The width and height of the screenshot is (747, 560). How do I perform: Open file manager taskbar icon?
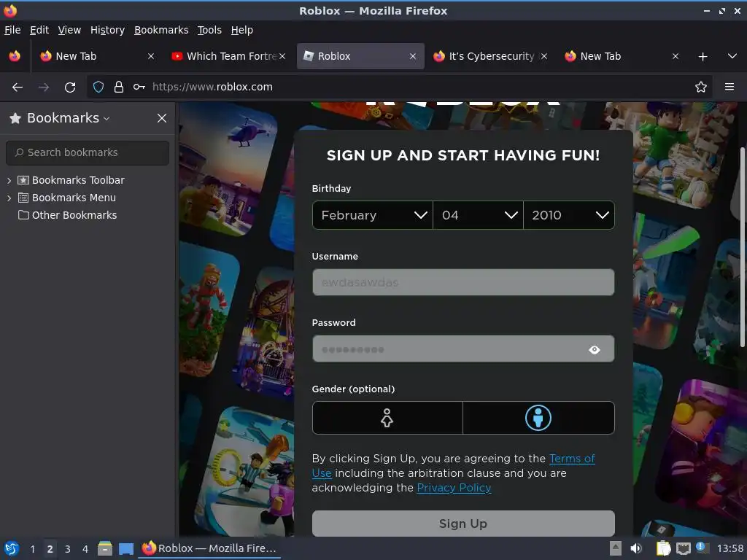tap(105, 548)
